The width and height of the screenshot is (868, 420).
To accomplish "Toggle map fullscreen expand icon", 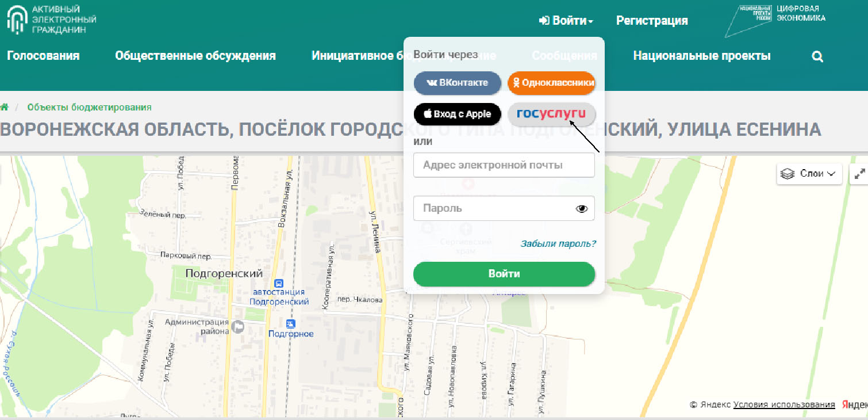I will [x=860, y=173].
